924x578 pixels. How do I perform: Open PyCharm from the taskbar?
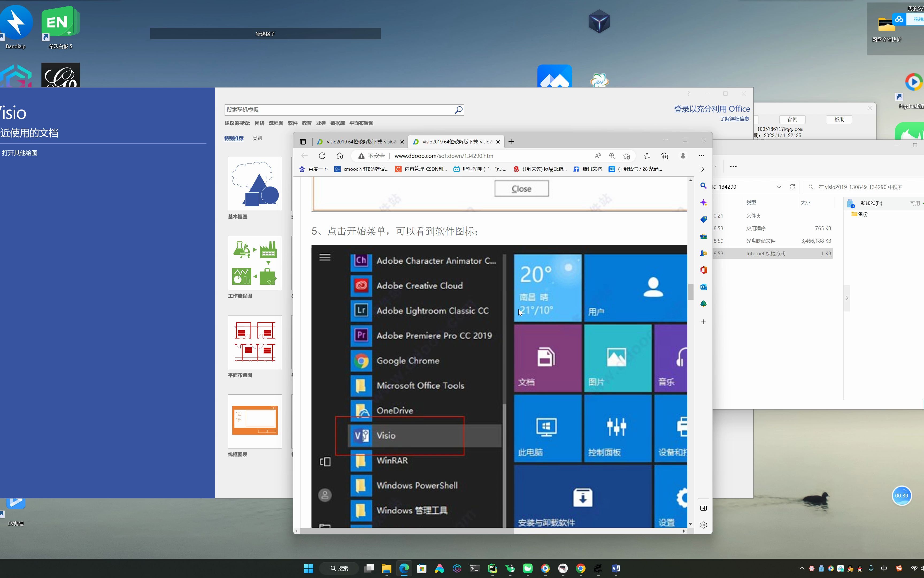pyautogui.click(x=492, y=568)
